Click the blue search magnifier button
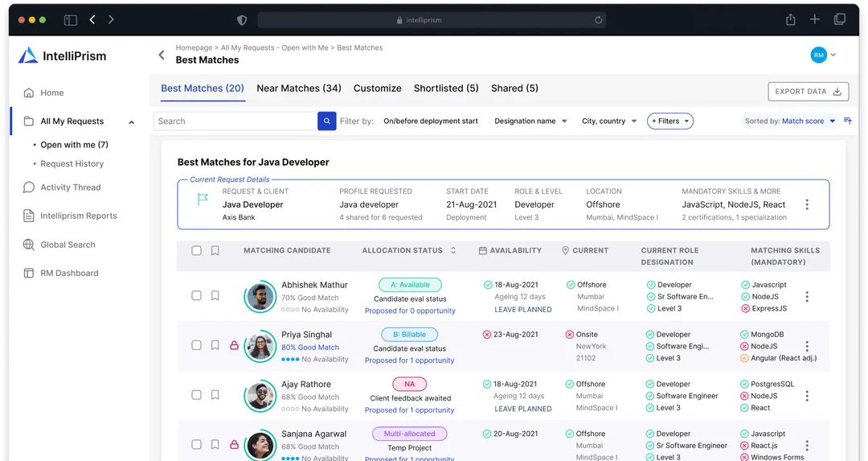The image size is (868, 461). pos(327,121)
